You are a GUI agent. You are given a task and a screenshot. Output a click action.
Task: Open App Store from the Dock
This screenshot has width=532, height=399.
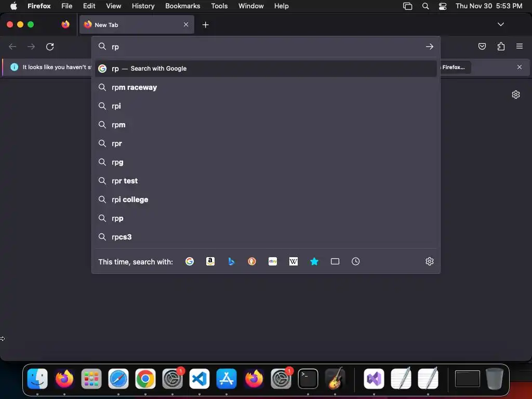(x=227, y=379)
